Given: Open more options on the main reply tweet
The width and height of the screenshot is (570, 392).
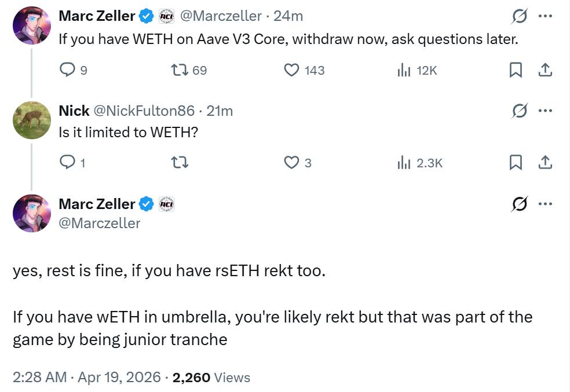Looking at the screenshot, I should [x=545, y=204].
